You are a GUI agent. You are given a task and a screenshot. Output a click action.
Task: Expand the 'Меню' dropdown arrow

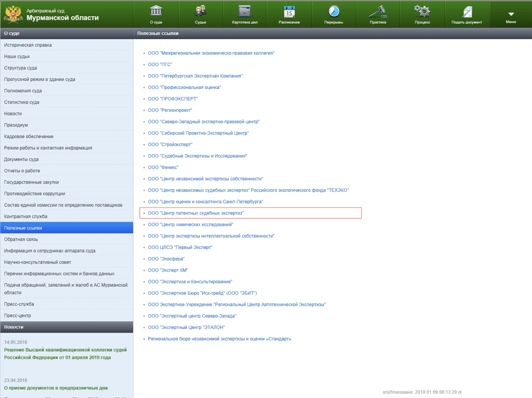click(511, 14)
